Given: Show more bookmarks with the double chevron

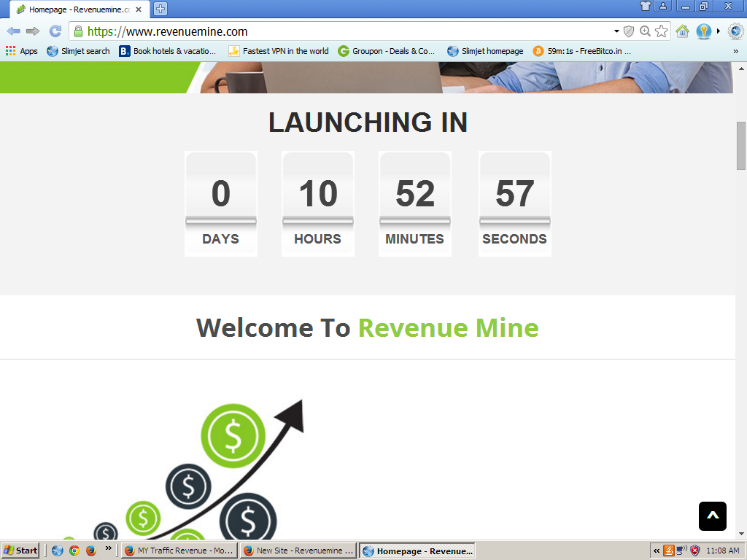Looking at the screenshot, I should click(x=735, y=51).
